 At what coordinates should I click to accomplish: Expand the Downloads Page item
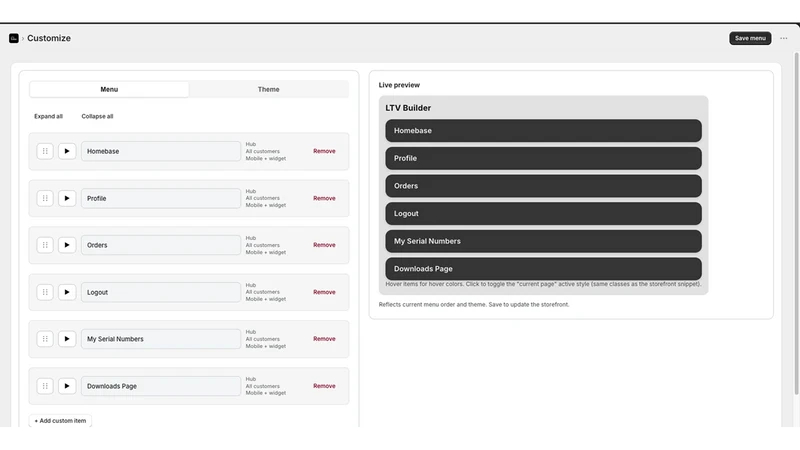(67, 386)
